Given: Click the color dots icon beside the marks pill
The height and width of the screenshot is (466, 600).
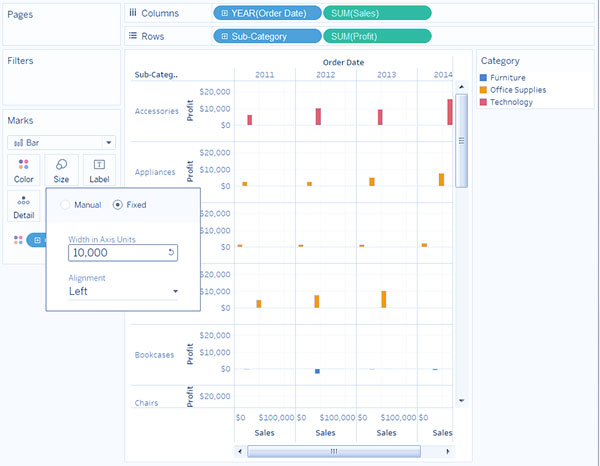Looking at the screenshot, I should (18, 240).
